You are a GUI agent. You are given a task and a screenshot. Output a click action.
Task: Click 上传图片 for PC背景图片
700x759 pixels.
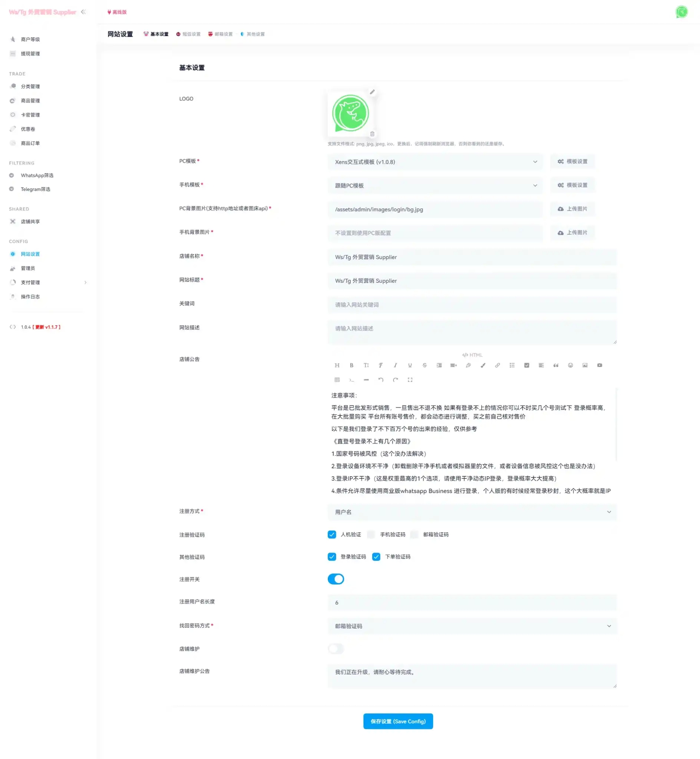[x=572, y=209]
